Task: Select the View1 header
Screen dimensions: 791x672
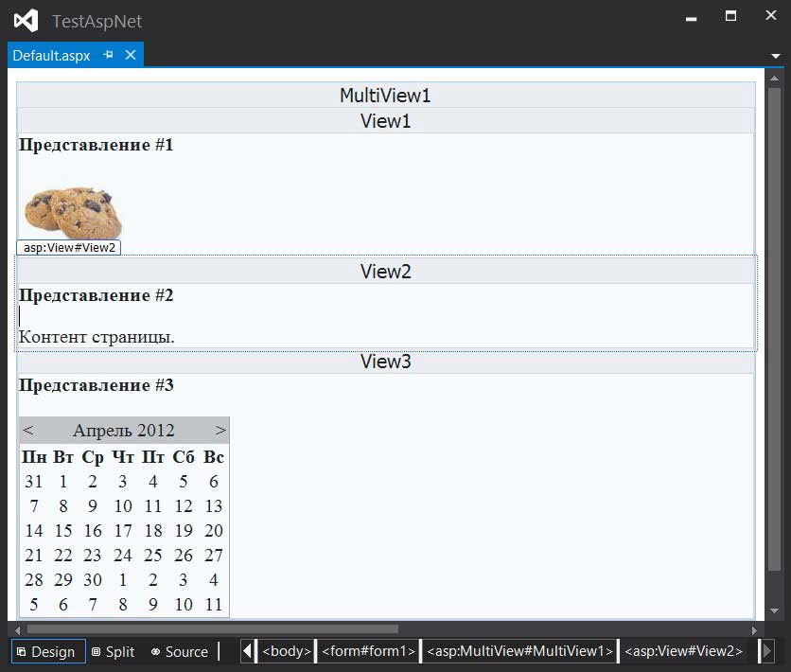Action: tap(386, 121)
